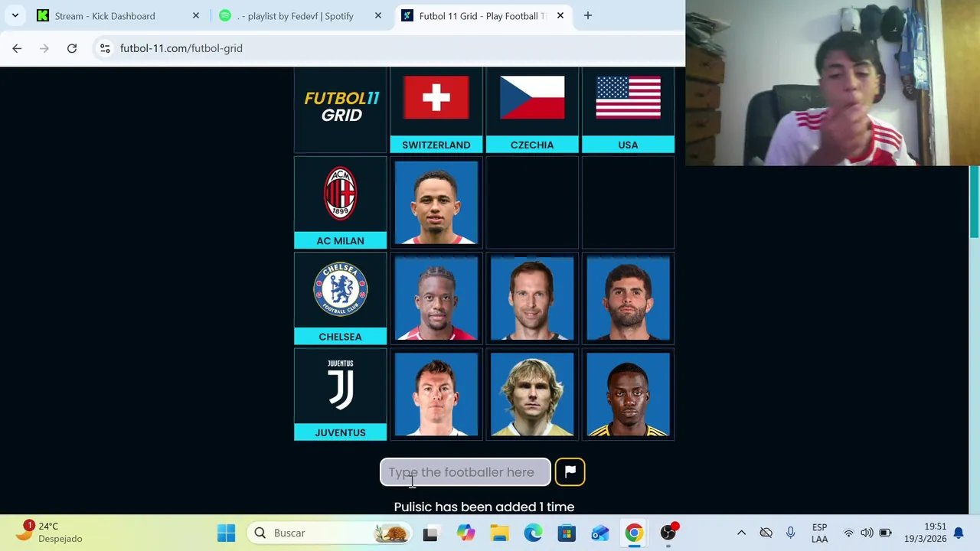Click the Czechia flag header
This screenshot has height=551, width=980.
click(x=532, y=97)
